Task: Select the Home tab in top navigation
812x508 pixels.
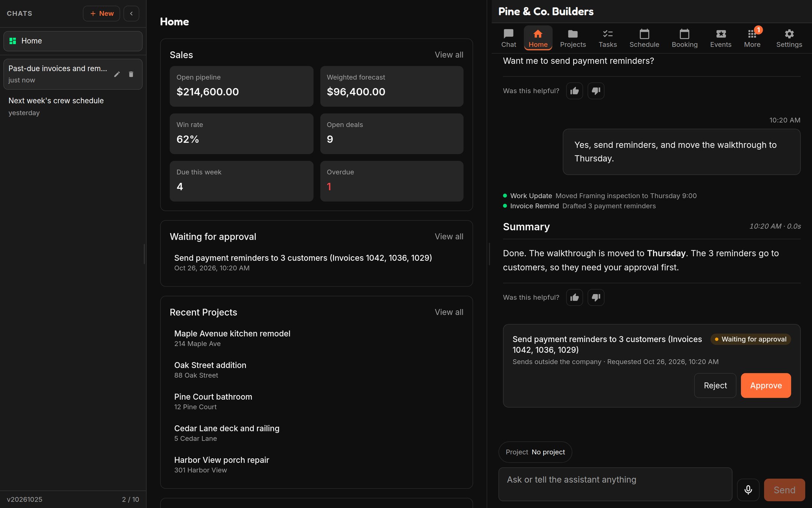Action: [x=538, y=38]
